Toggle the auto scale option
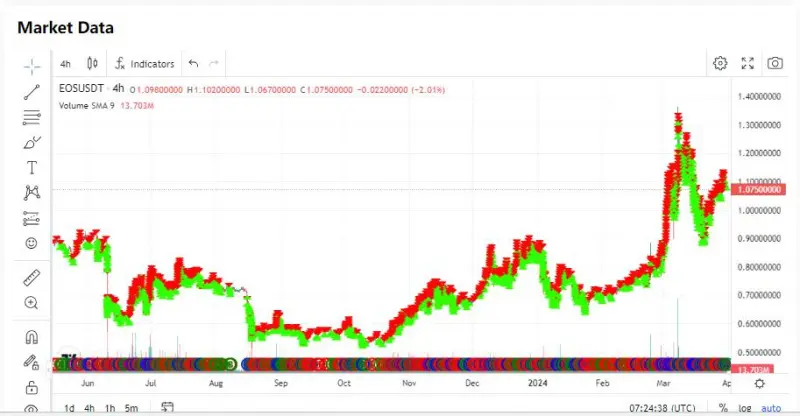 click(771, 408)
